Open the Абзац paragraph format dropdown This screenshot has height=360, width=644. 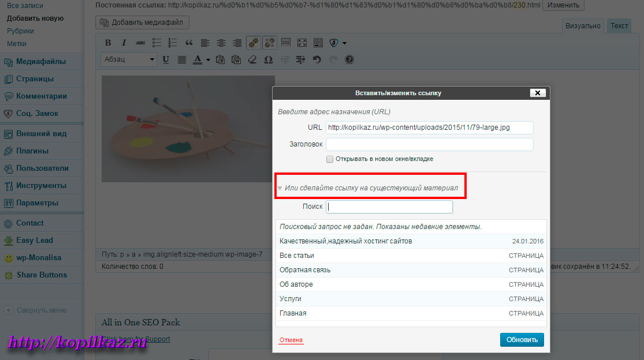pyautogui.click(x=129, y=59)
